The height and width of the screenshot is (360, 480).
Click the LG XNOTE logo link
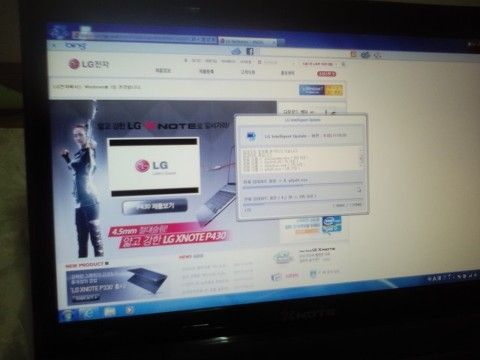coord(317,250)
